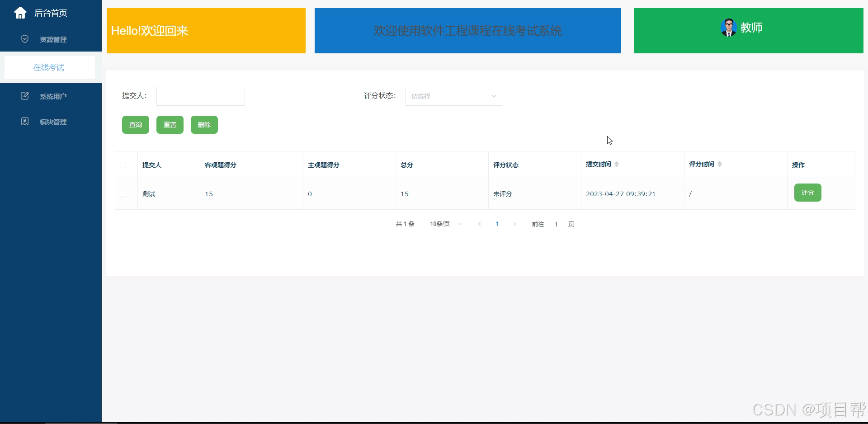Click the 重置 button
The height and width of the screenshot is (424, 868).
pyautogui.click(x=170, y=125)
